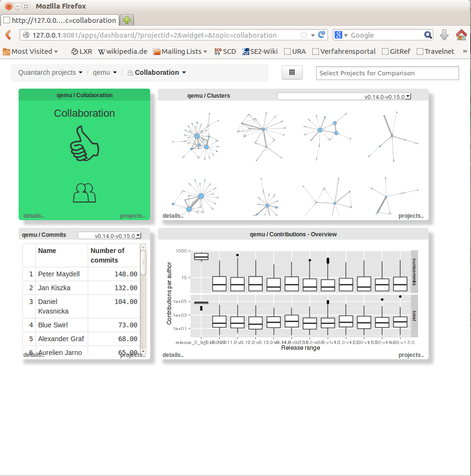Image resolution: width=471 pixels, height=476 pixels.
Task: Expand the qemu breadcrumb dropdown
Action: (105, 72)
